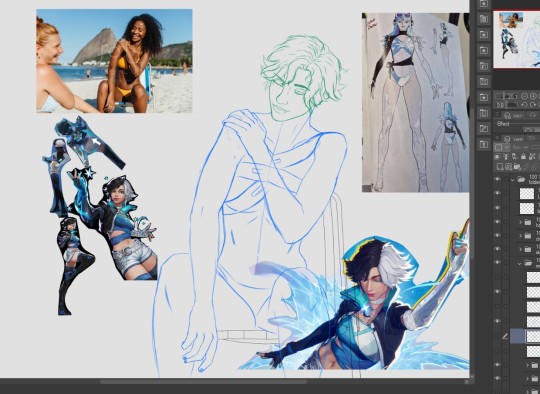Click the Navigator canvas preview thumbnail

(x=517, y=39)
